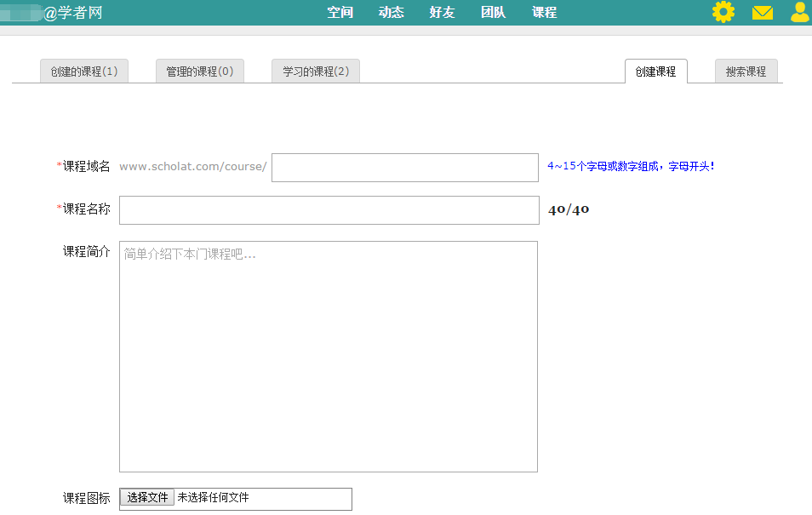
Task: Open 团队 in the top navigation
Action: [494, 13]
